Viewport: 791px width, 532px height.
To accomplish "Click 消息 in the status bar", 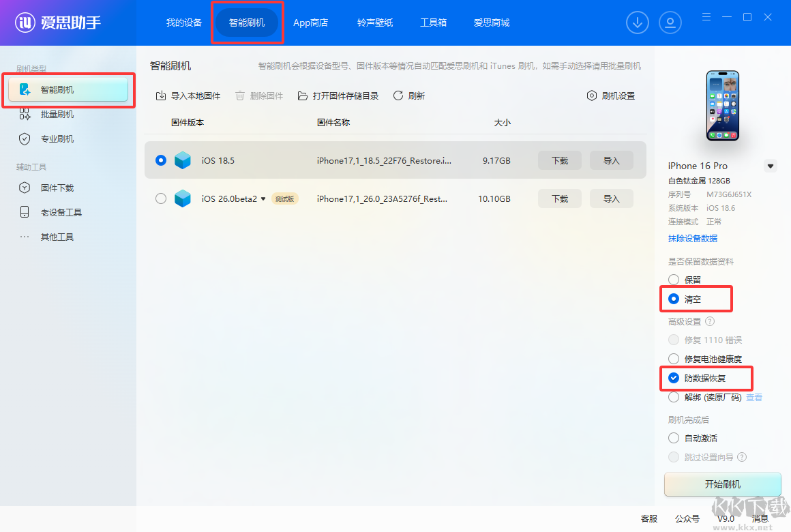I will tap(760, 518).
